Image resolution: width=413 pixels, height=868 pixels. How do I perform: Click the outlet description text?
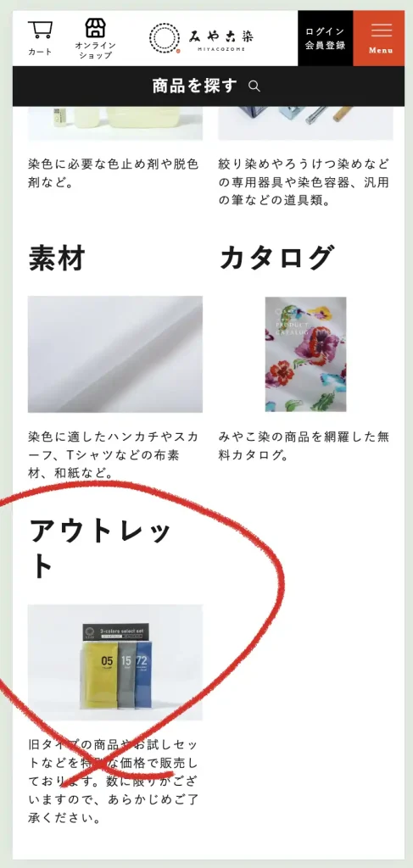coord(113,781)
